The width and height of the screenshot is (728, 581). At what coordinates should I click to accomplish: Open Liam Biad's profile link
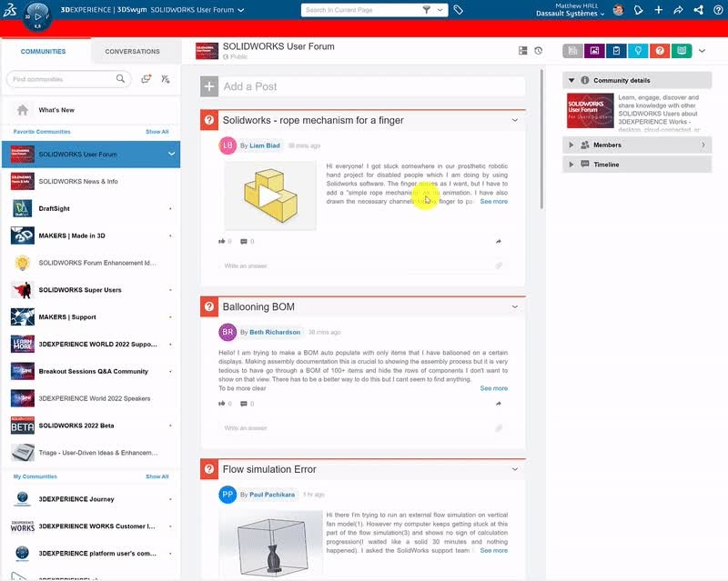point(265,145)
